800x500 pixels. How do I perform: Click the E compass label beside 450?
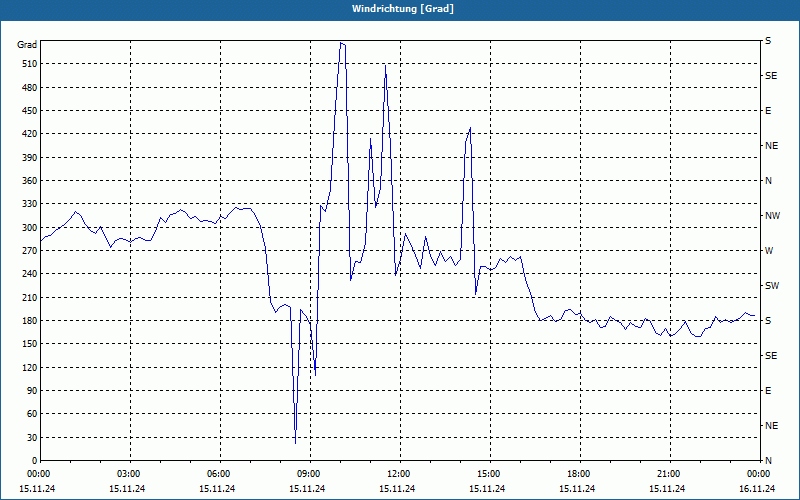click(768, 111)
